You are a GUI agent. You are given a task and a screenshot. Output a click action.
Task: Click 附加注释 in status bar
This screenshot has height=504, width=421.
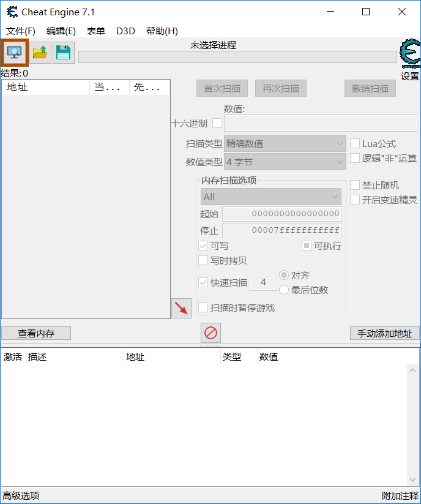[400, 495]
